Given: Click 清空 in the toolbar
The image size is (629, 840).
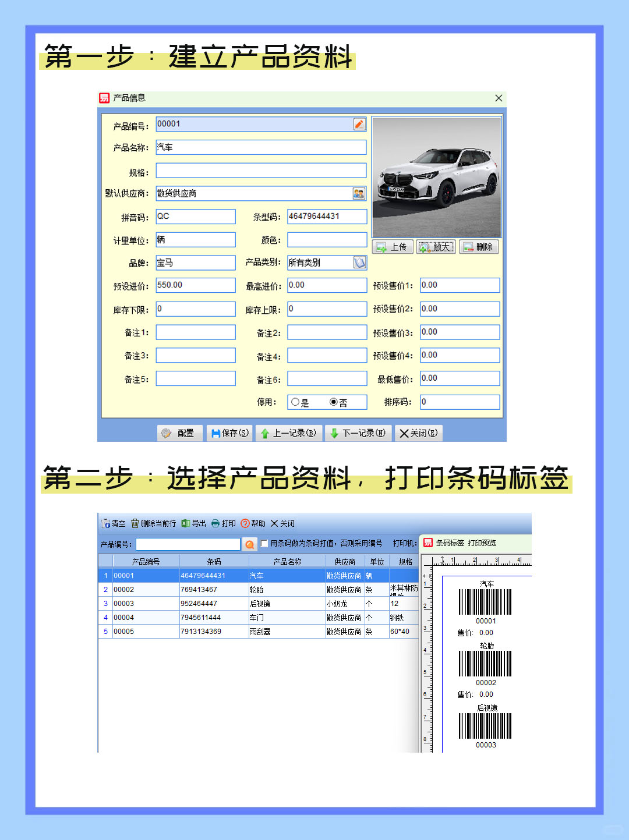Looking at the screenshot, I should pyautogui.click(x=114, y=523).
